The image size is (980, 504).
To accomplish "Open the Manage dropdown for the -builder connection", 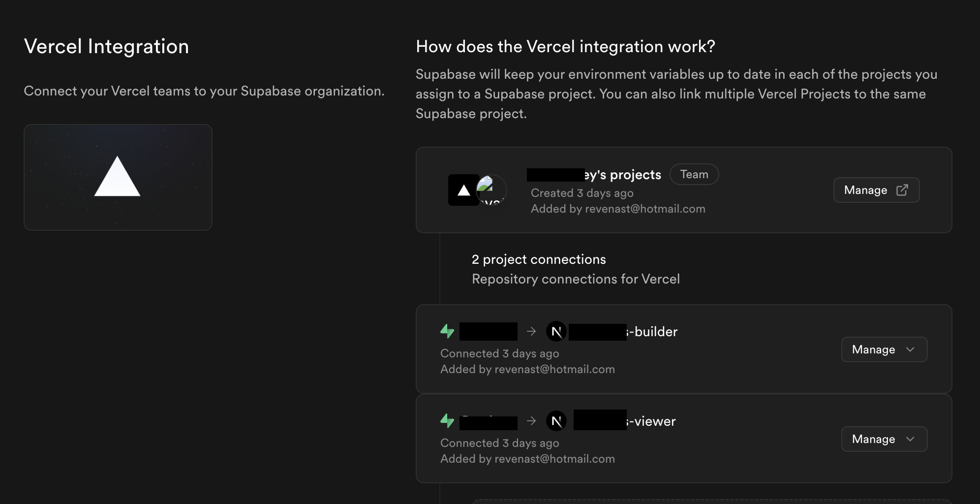I will [884, 349].
